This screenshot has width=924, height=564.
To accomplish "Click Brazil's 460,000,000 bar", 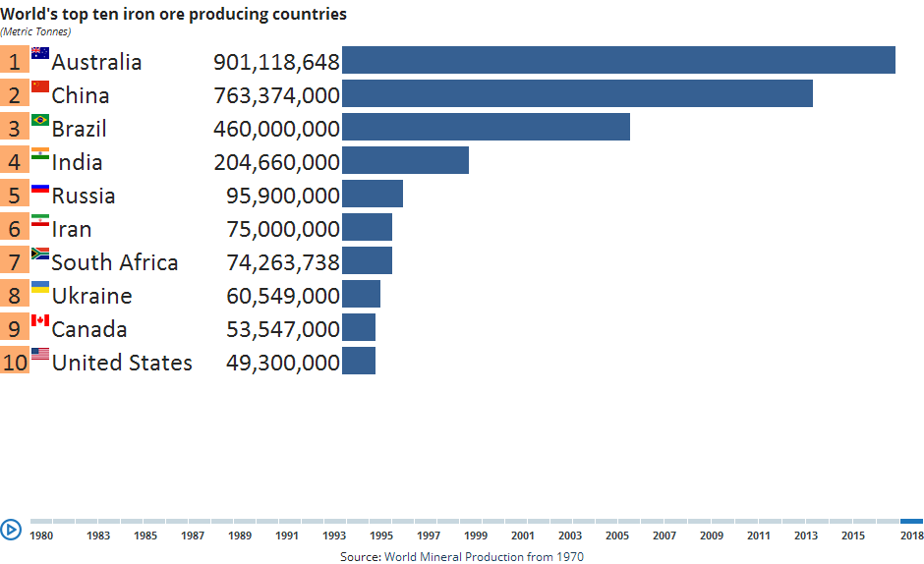I will 486,127.
